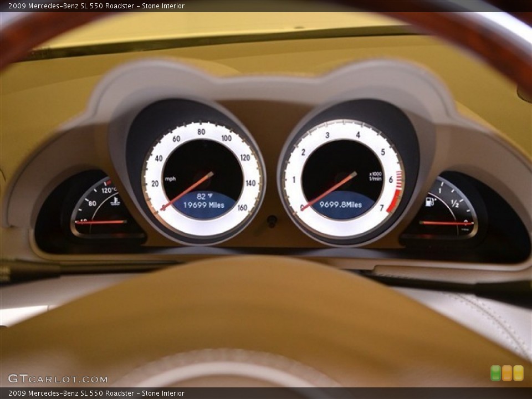532x399 pixels.
Task: Click the 100 mark on the speedometer
Action: tap(226, 138)
